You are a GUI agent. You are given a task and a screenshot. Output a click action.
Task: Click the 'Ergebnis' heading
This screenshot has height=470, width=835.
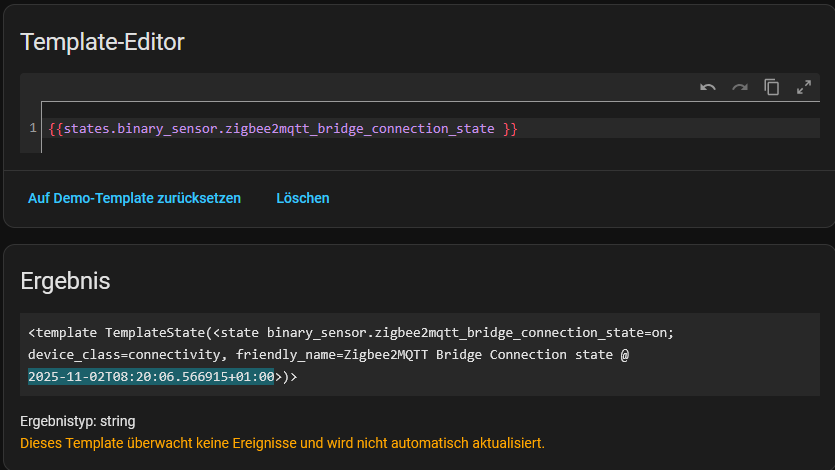coord(65,281)
